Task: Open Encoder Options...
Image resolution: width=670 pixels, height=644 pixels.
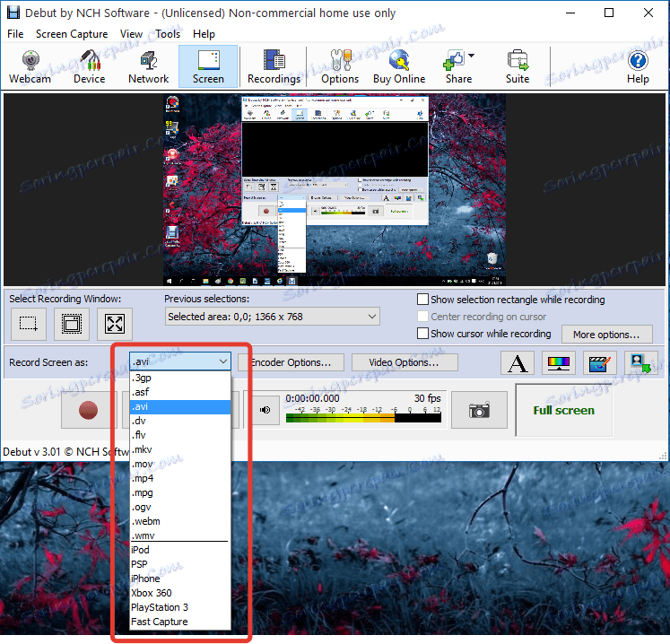Action: tap(291, 362)
